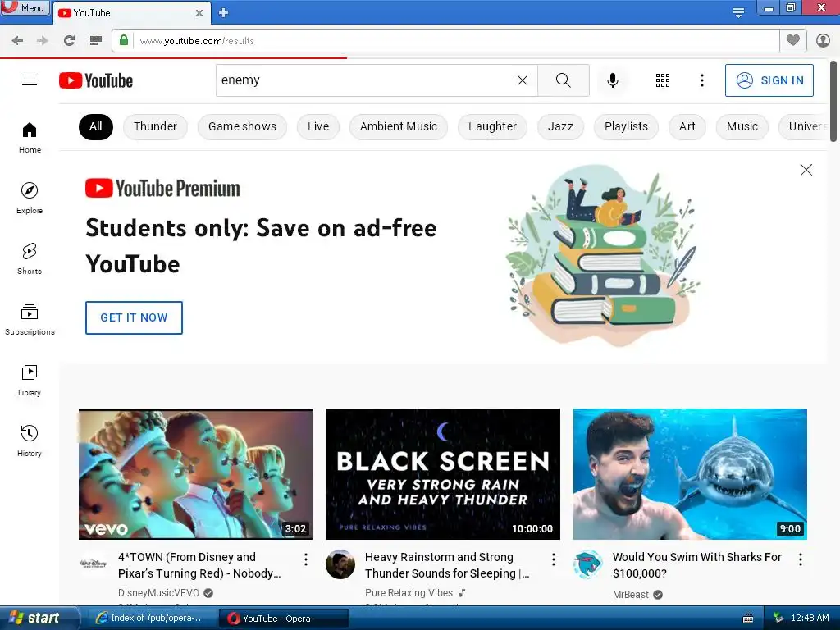Open the YouTube hamburger guide menu
This screenshot has height=630, width=840.
point(30,80)
